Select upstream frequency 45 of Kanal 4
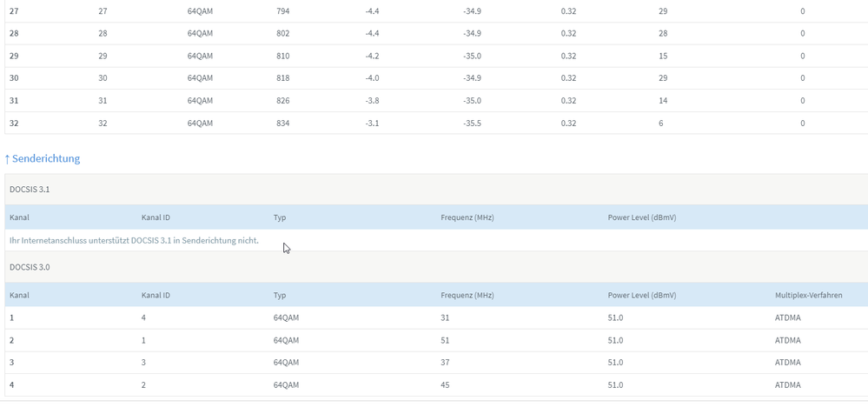Image resolution: width=868 pixels, height=414 pixels. click(445, 385)
